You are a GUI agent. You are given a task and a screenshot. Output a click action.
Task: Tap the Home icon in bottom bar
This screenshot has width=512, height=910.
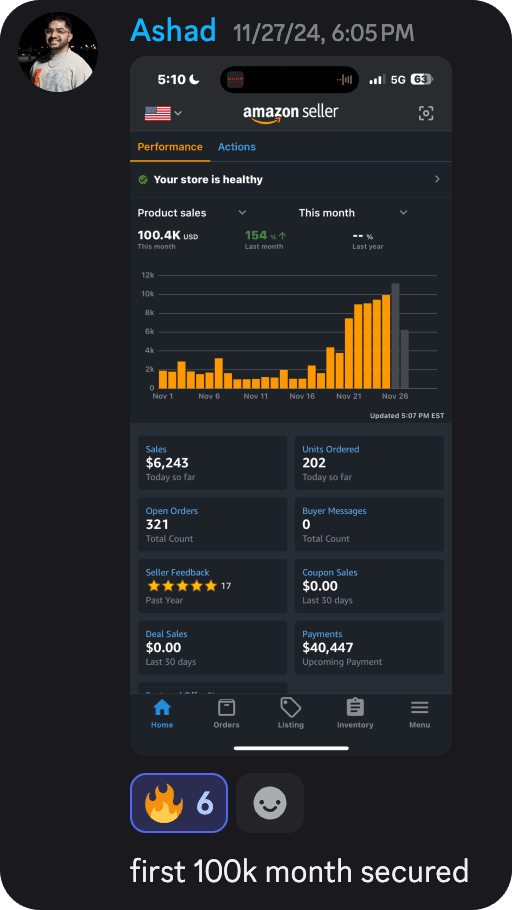(x=162, y=707)
